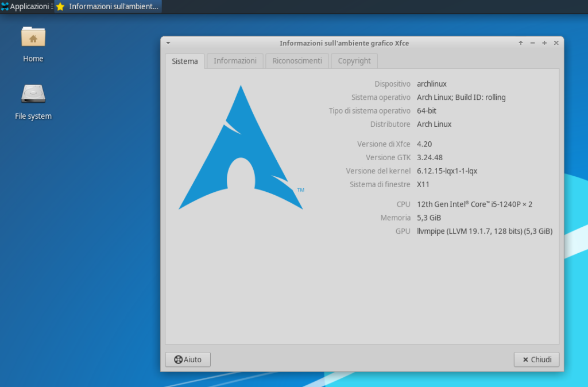588x387 pixels.
Task: Click the roll-up arrow in the title bar
Action: [520, 42]
